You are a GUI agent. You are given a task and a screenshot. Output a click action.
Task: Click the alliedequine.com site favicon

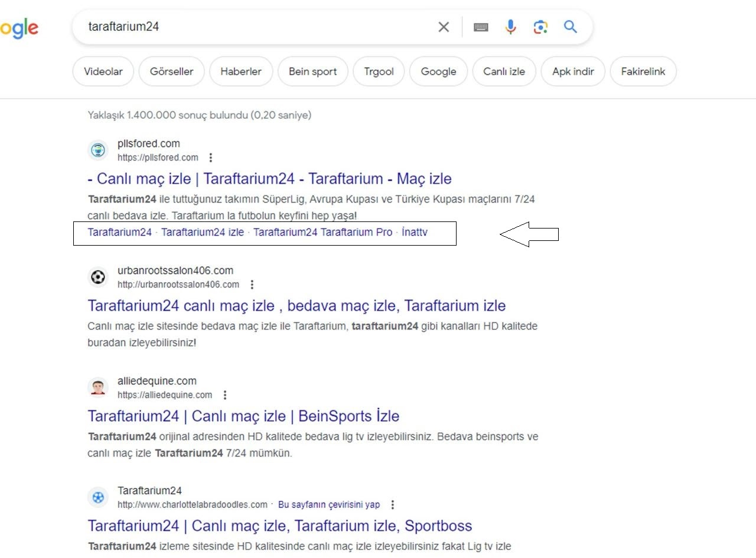(x=98, y=387)
